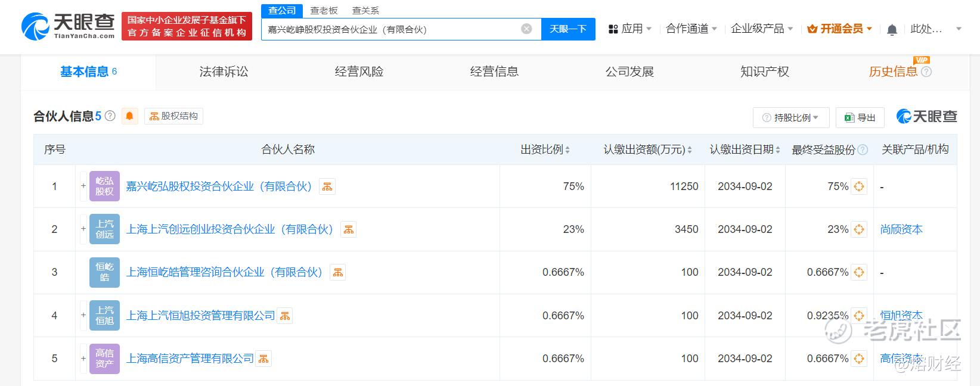The width and height of the screenshot is (980, 386).
Task: Open equity structure icon for 嘉兴屹弘股权投资合伙企业
Action: click(327, 186)
